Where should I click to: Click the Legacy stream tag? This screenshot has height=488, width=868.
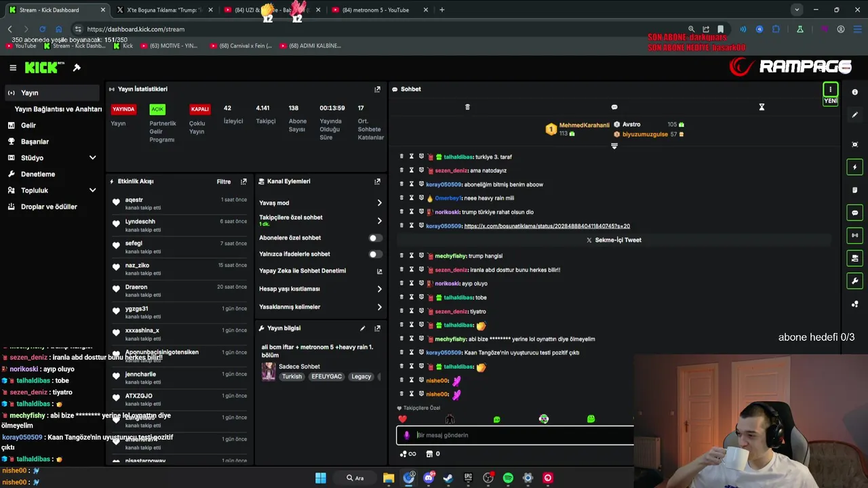[x=361, y=377]
